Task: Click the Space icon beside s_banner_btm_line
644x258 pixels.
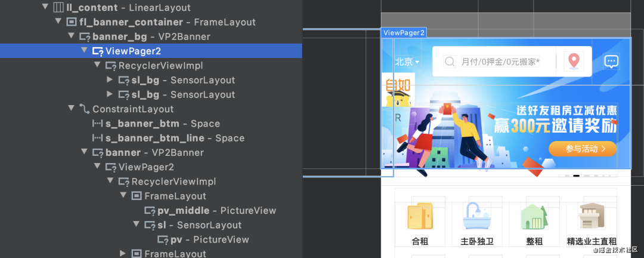Action: (x=98, y=139)
